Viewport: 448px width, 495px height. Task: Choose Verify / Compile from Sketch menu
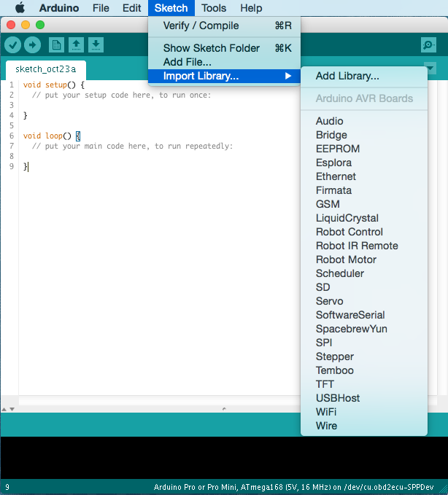[224, 26]
